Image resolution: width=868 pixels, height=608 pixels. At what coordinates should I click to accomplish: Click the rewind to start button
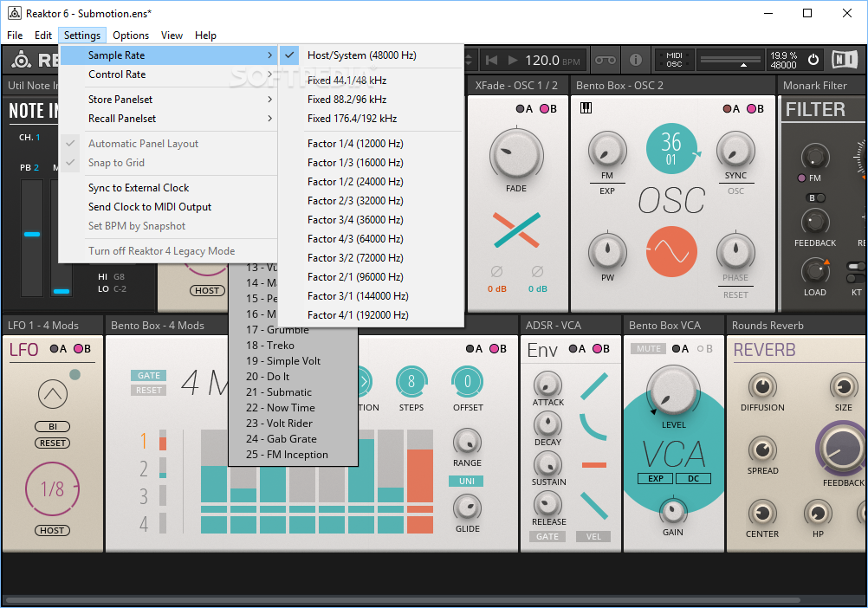491,60
